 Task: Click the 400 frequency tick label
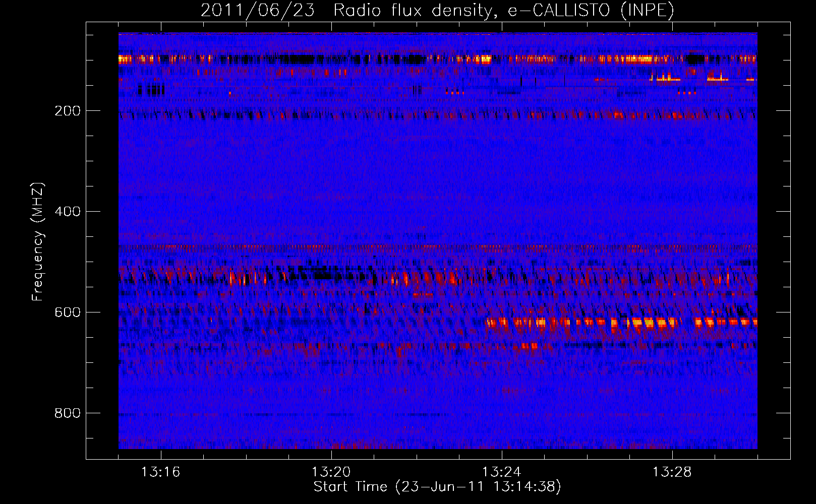(x=68, y=212)
